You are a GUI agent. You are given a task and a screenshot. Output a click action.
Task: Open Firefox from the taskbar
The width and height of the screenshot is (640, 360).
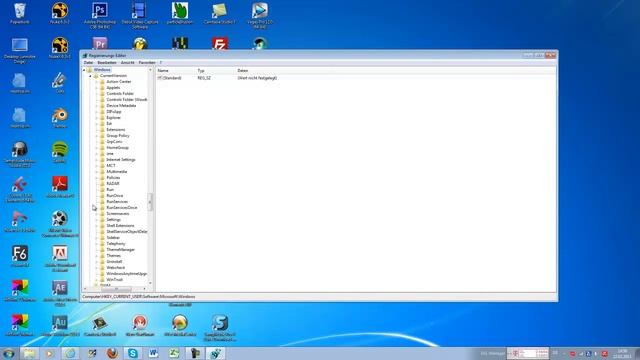112,353
